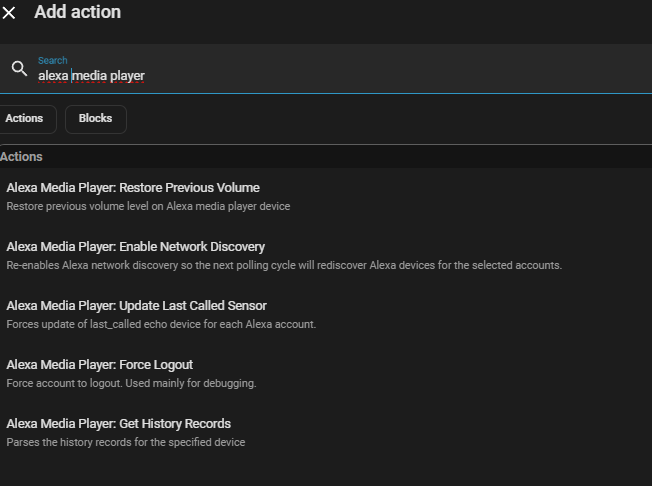Click the 'Force account to logout' description

point(131,384)
